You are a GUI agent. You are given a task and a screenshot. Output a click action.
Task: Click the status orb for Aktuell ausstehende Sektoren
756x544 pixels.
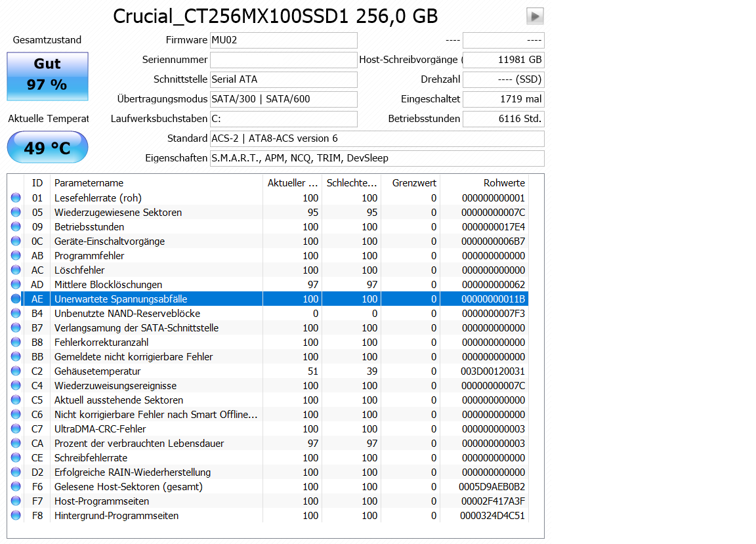[x=16, y=400]
